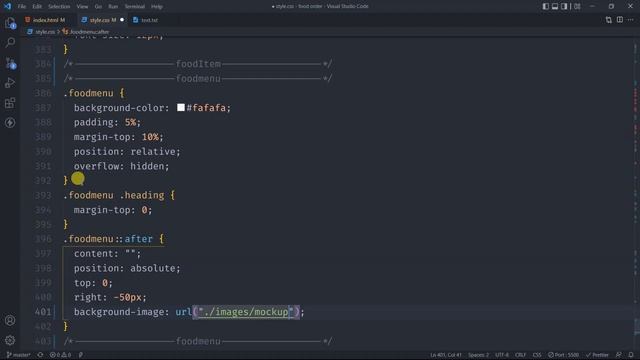The image size is (640, 360).
Task: Click the .foodmenu .heading selector
Action: [114, 195]
